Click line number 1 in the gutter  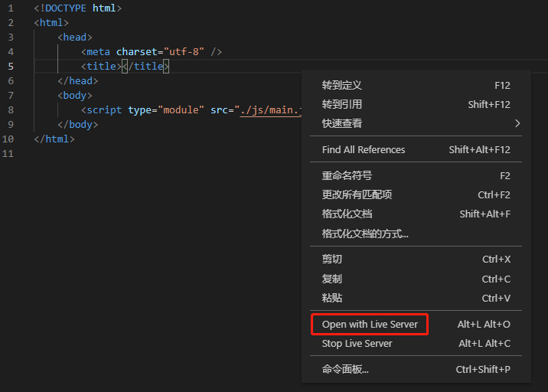tap(11, 8)
